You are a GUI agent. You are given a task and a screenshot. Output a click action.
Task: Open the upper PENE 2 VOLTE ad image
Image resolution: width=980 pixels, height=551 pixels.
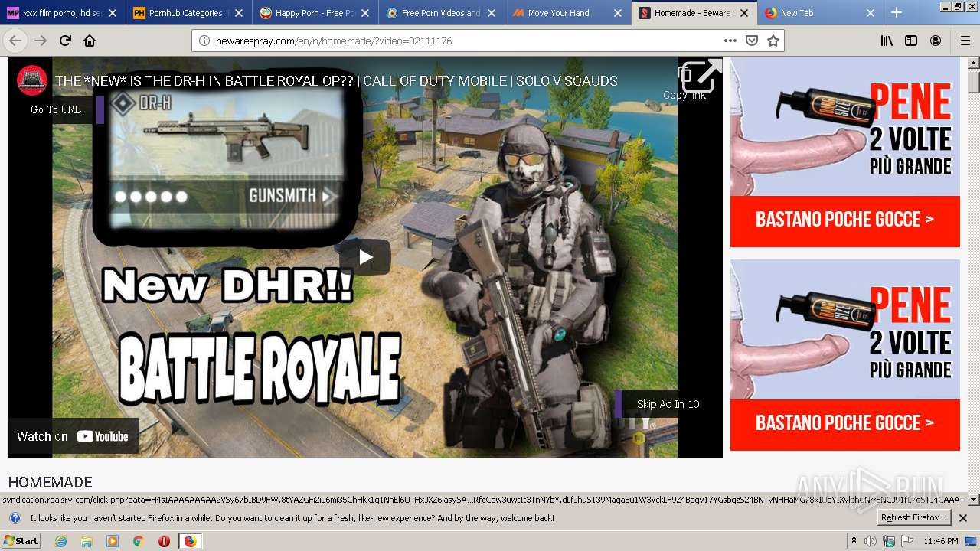point(844,127)
